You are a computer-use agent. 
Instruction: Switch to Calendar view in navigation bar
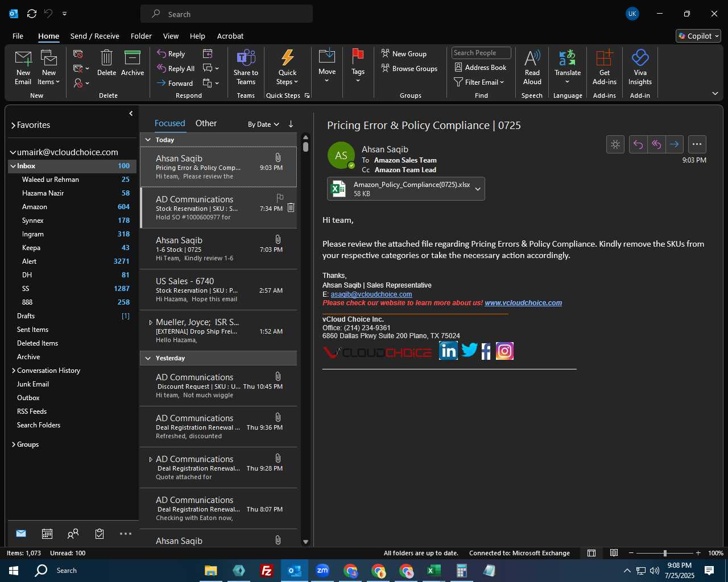coord(47,533)
